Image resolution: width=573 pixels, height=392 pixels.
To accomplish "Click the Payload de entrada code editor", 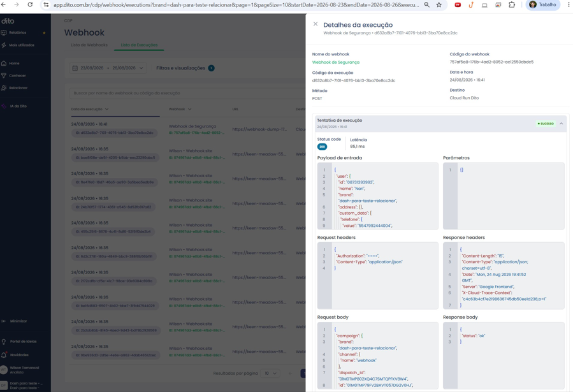I will coord(377,196).
